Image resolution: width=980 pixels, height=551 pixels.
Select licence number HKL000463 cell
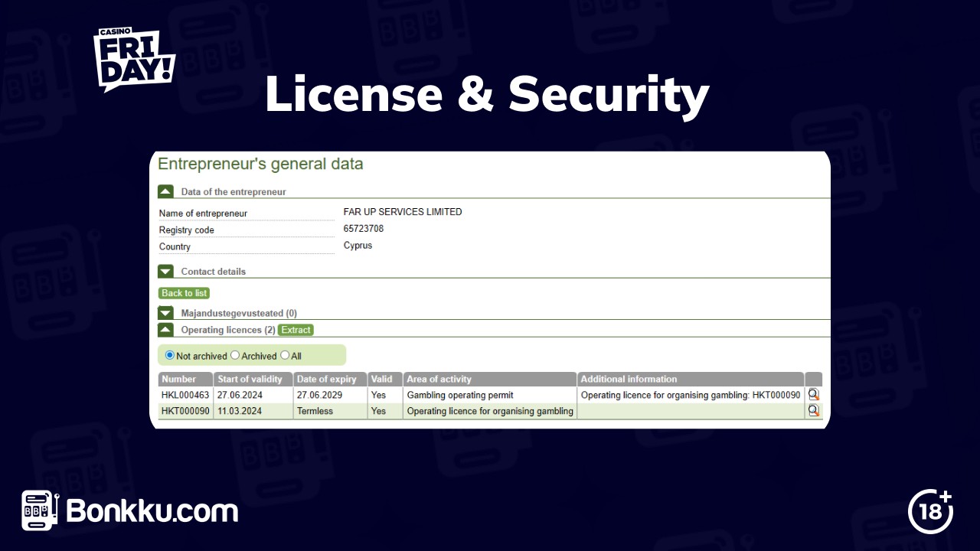tap(185, 396)
